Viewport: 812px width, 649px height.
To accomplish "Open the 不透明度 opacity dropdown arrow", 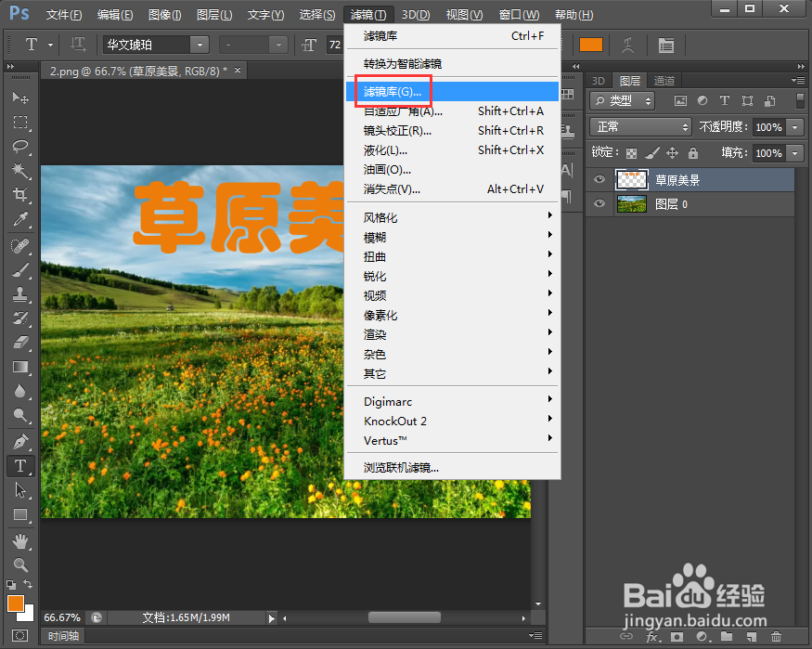I will point(794,127).
